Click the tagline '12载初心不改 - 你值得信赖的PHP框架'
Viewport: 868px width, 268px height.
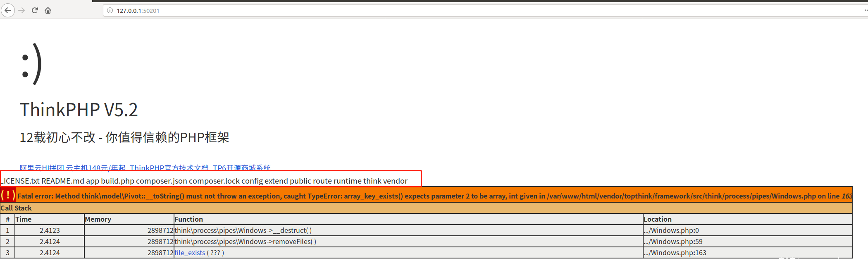coord(124,137)
